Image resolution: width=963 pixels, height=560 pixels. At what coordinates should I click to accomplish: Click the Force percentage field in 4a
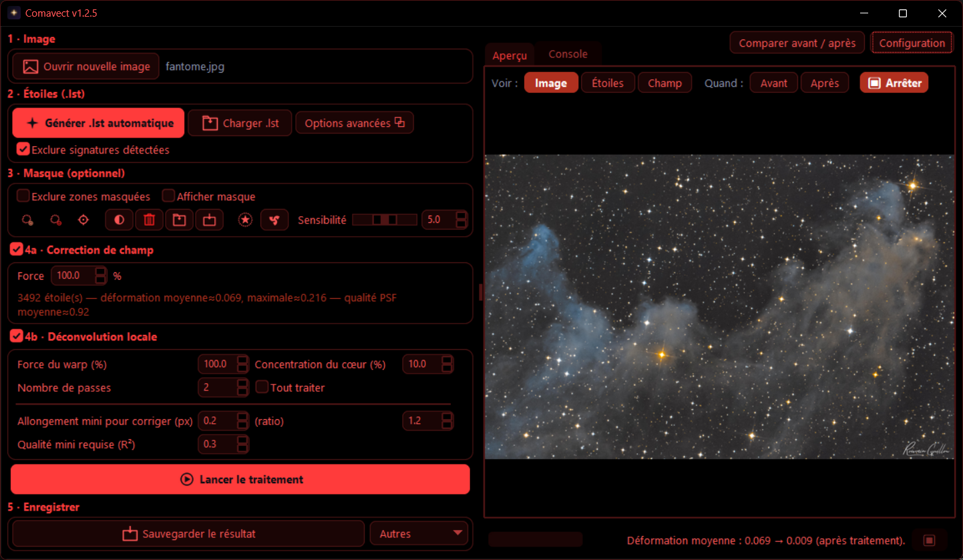click(79, 276)
